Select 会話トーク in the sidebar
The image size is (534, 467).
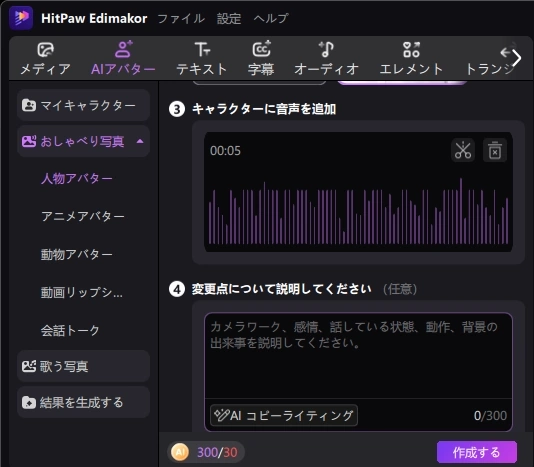click(70, 330)
